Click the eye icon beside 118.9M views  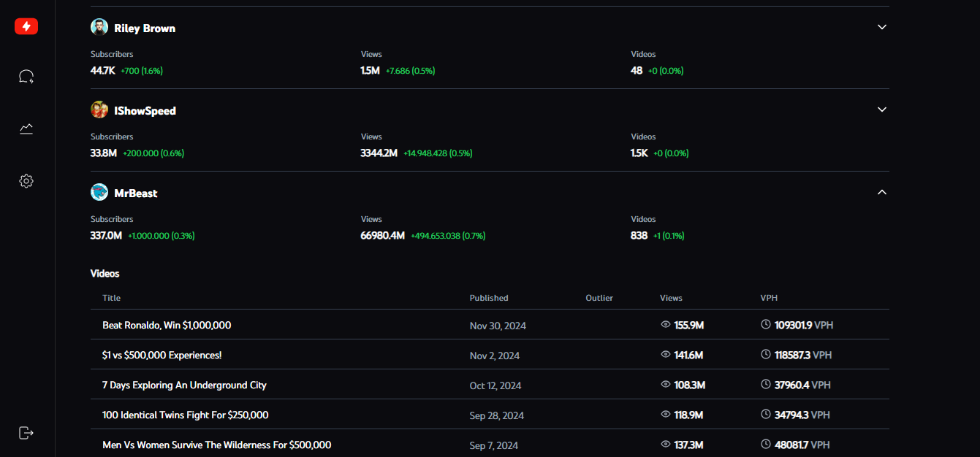(666, 414)
